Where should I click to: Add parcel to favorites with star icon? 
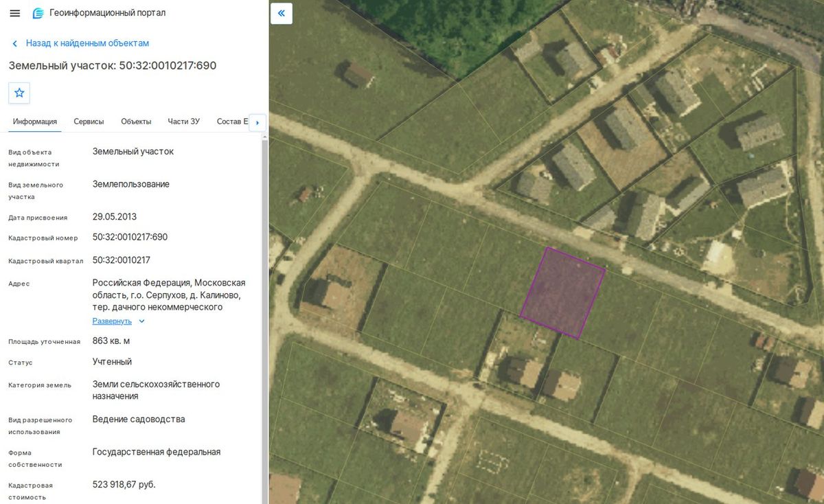tap(19, 93)
